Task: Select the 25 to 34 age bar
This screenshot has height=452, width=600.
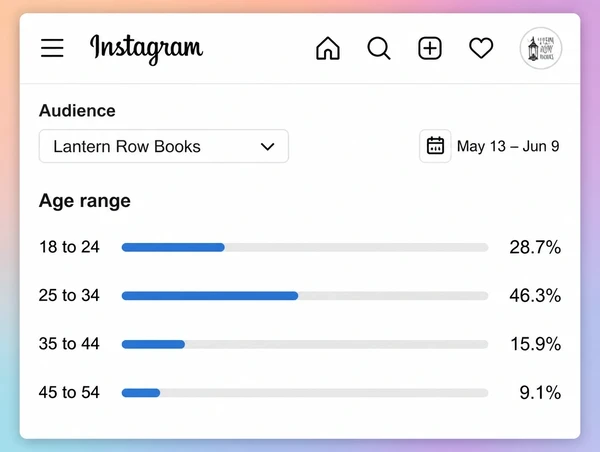Action: [x=305, y=295]
